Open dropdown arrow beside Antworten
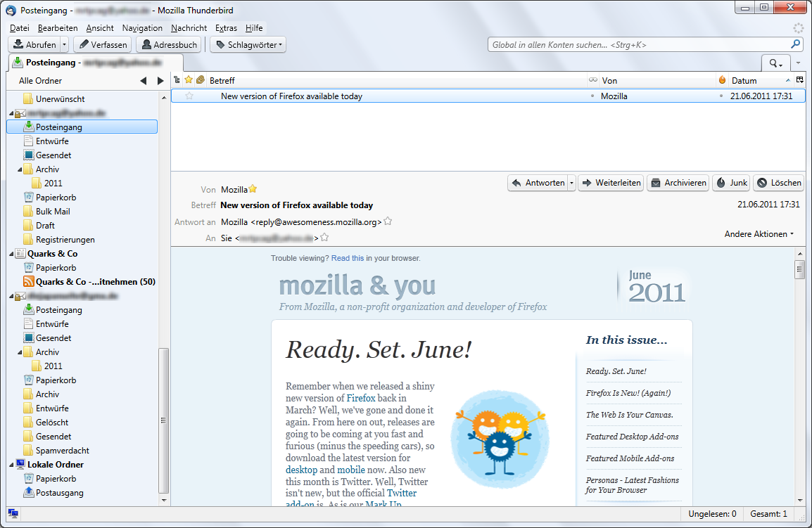This screenshot has width=812, height=528. tap(571, 183)
